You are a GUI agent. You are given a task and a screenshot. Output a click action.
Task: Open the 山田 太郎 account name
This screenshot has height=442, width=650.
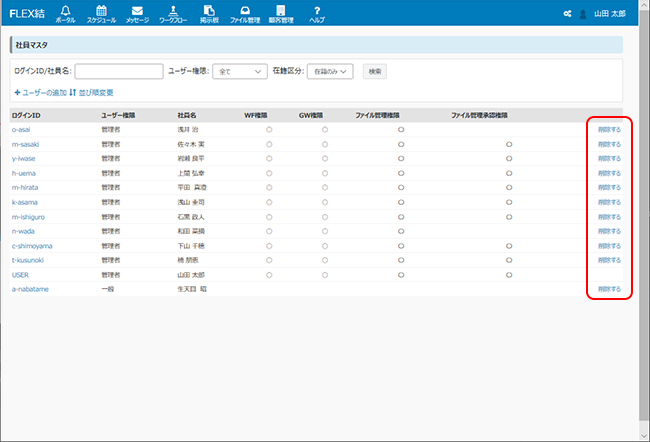pos(610,14)
